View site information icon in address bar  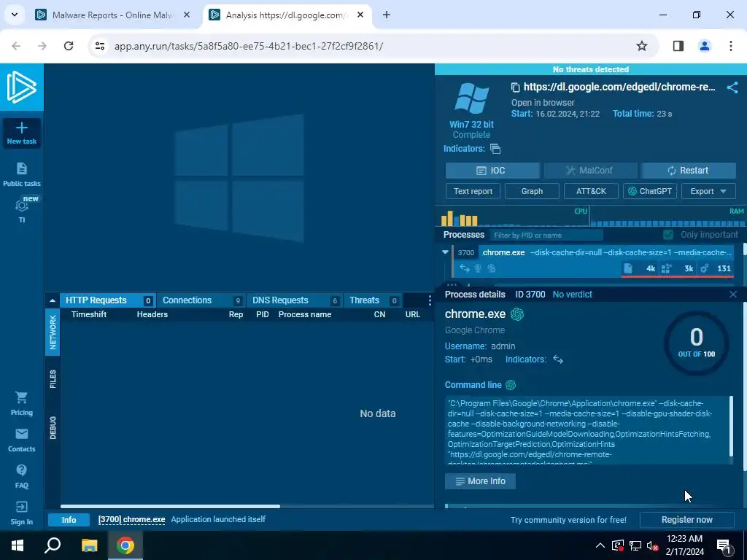(x=99, y=46)
